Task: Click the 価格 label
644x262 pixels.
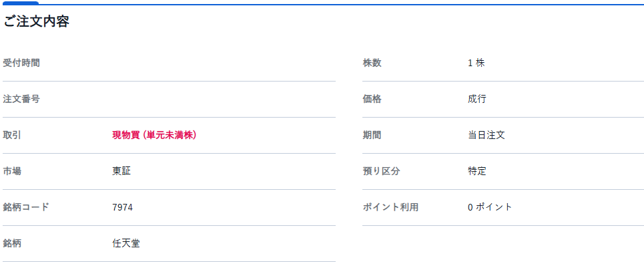Action: (x=372, y=99)
